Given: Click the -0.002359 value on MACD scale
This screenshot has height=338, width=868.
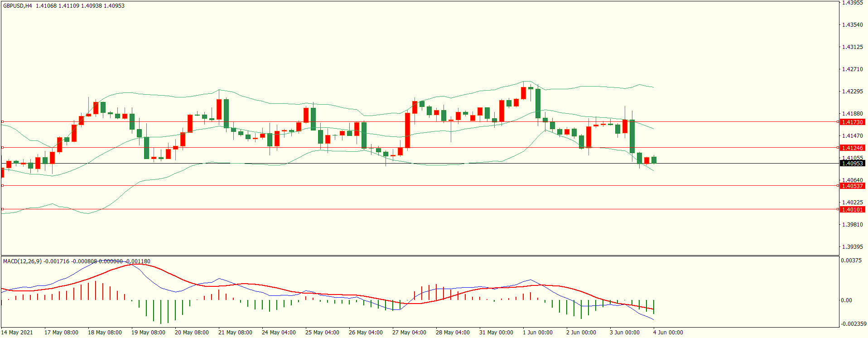Looking at the screenshot, I should (x=854, y=324).
